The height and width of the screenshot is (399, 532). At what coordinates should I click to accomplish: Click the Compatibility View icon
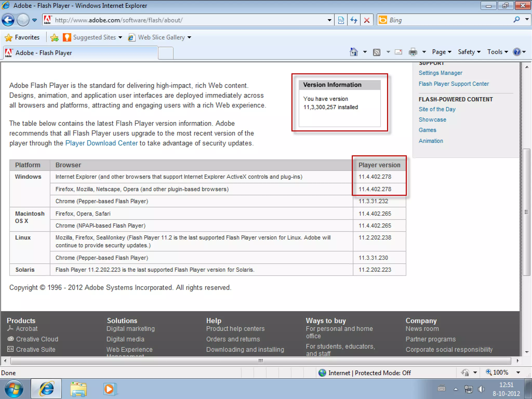[341, 20]
